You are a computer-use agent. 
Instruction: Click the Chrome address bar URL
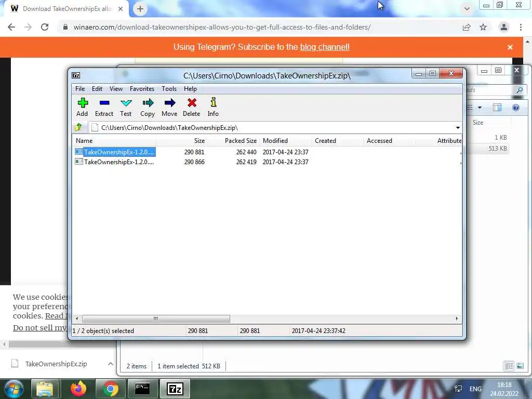[222, 27]
